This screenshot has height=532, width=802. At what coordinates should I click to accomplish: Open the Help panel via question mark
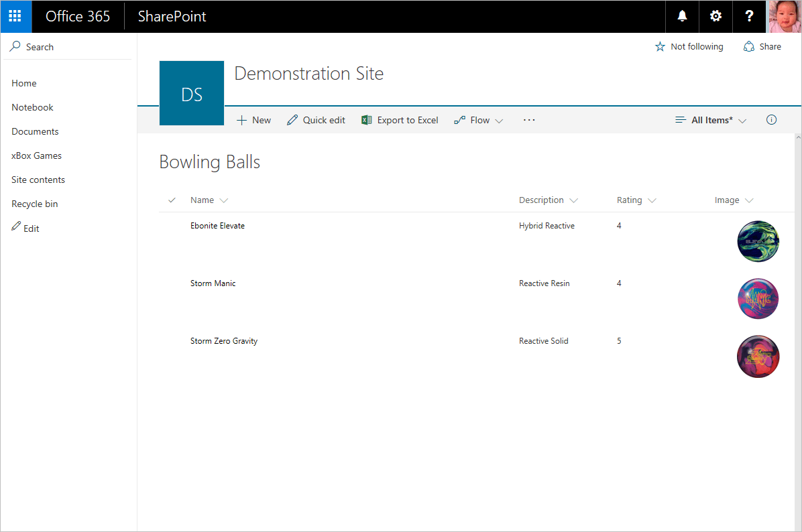[749, 16]
